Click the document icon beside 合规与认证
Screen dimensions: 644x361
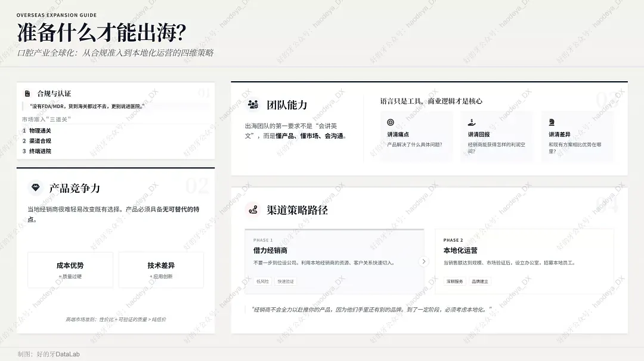tap(27, 94)
